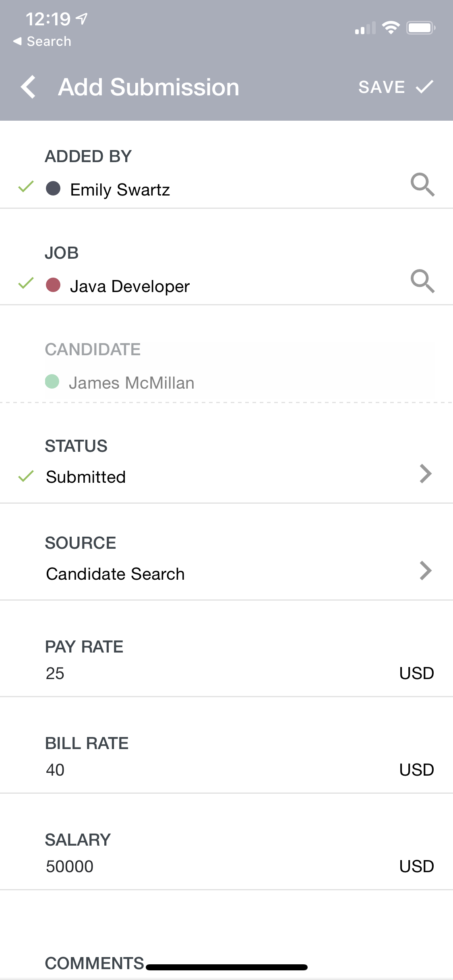Tap the cellular signal bars icon
This screenshot has width=453, height=980.
[365, 28]
